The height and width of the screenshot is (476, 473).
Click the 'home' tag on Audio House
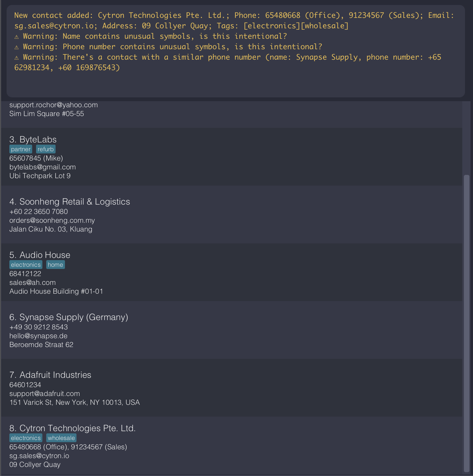[x=55, y=265]
